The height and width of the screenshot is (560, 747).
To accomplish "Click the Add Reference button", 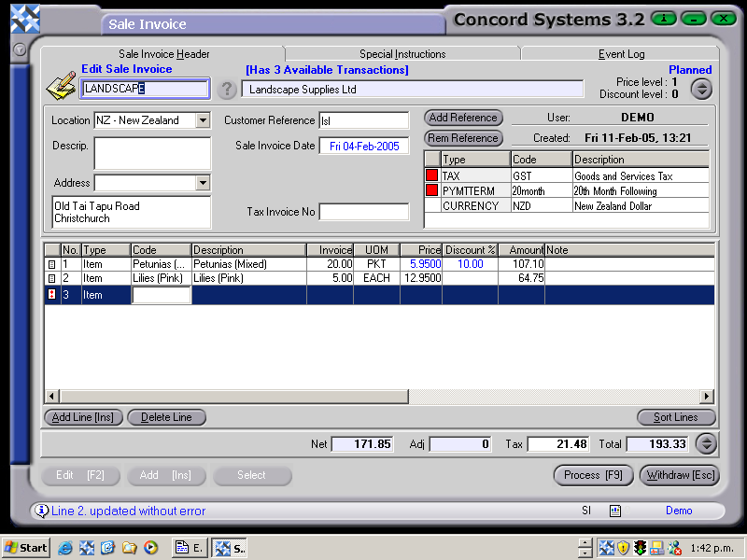I will tap(463, 118).
